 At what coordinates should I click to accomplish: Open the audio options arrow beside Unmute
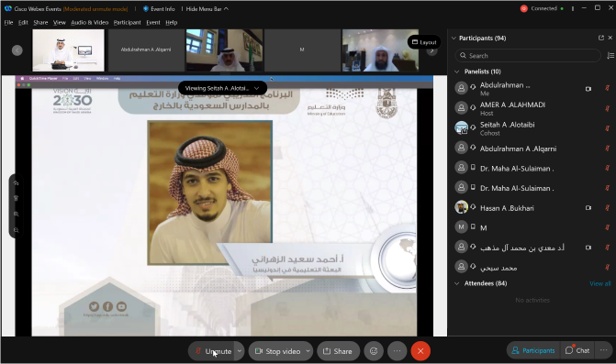pyautogui.click(x=240, y=351)
